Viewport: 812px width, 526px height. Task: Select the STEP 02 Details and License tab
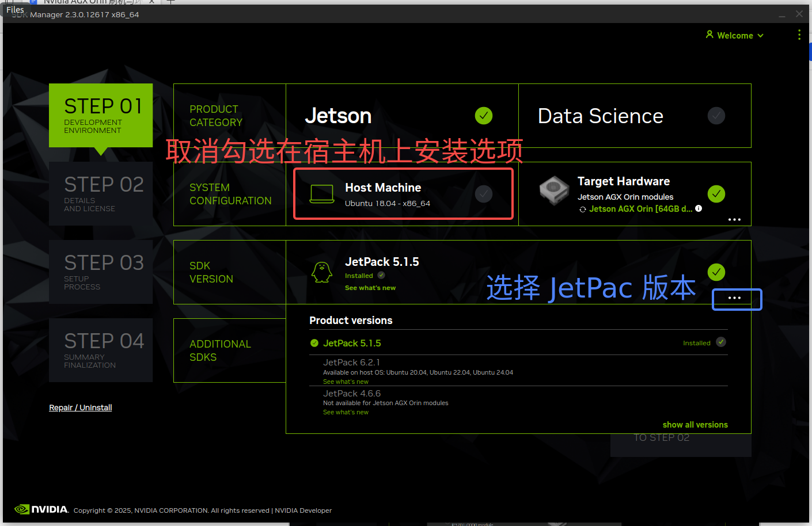point(101,193)
